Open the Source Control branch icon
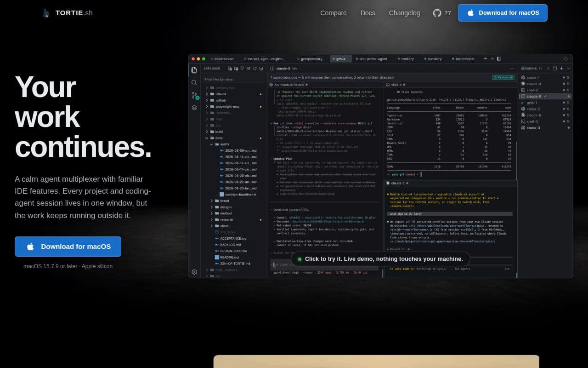 [195, 96]
